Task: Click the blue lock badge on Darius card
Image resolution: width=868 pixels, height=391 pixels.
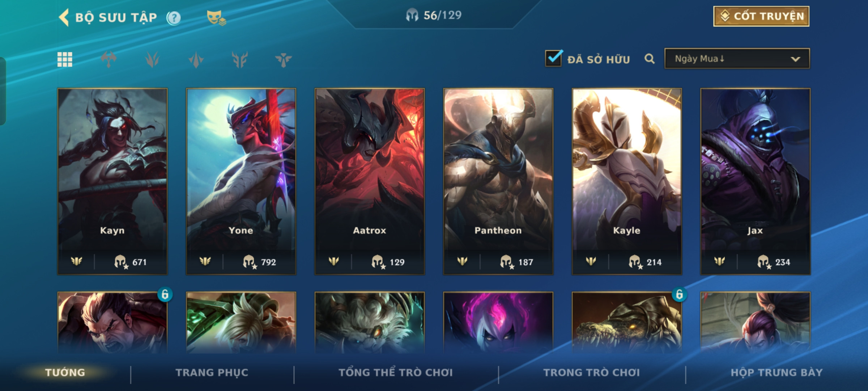Action: coord(165,294)
